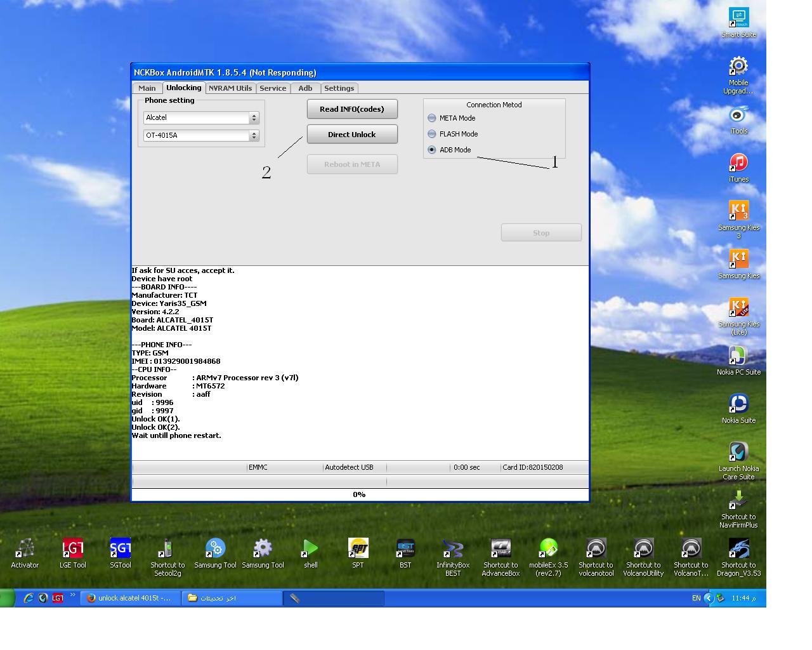The image size is (812, 650).
Task: Expand the OT-4015A model dropdown
Action: (254, 135)
